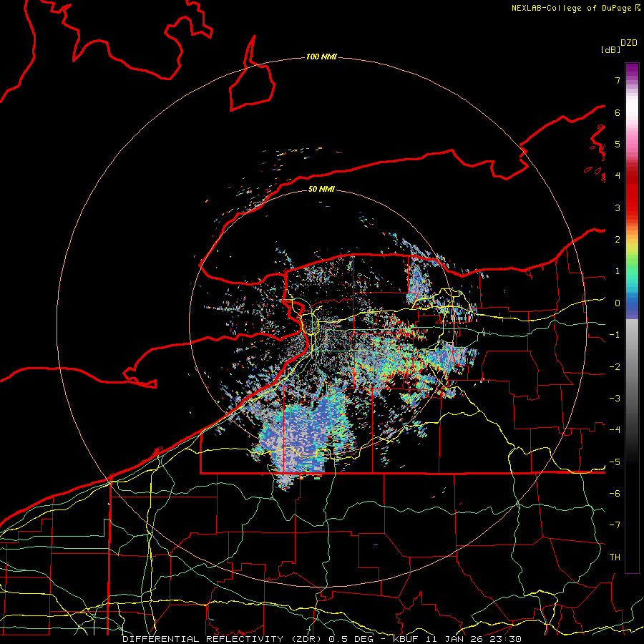Viewport: 644px width, 644px height.
Task: Click the -1 value on color scale
Action: [x=615, y=335]
